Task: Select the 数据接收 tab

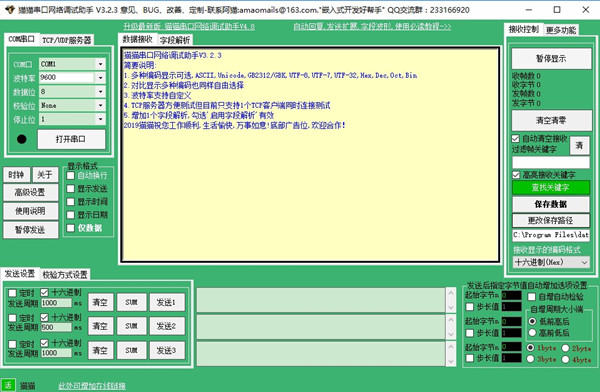Action: pos(137,39)
